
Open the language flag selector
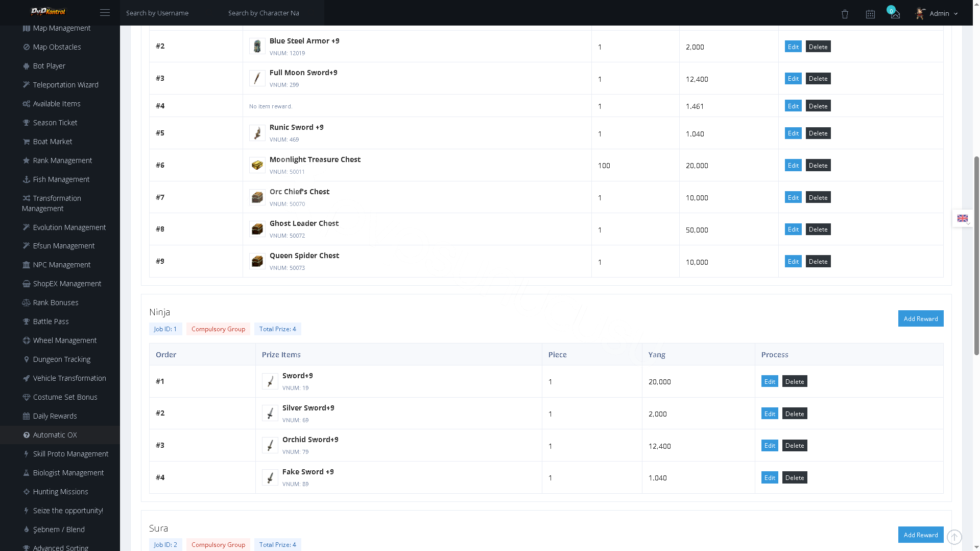click(x=963, y=218)
